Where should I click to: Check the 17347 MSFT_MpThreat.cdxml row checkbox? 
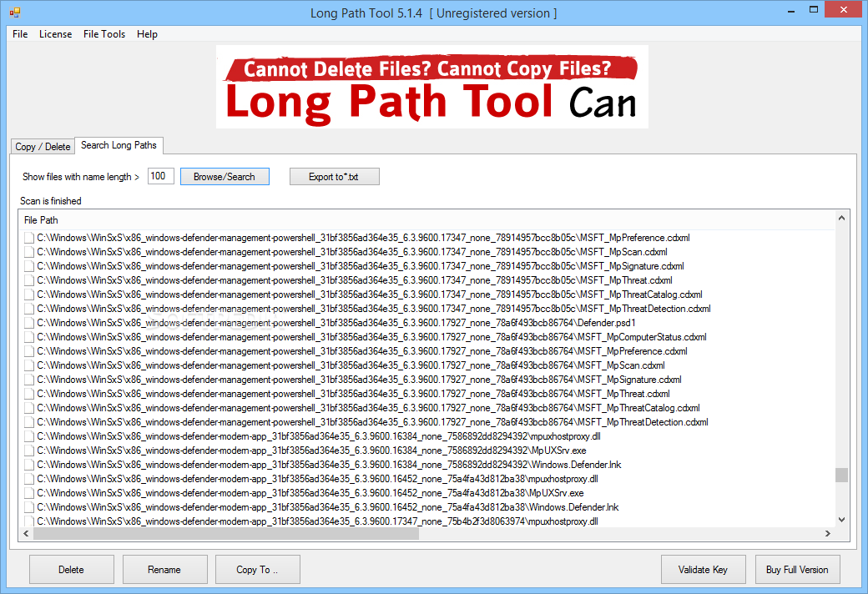point(29,280)
